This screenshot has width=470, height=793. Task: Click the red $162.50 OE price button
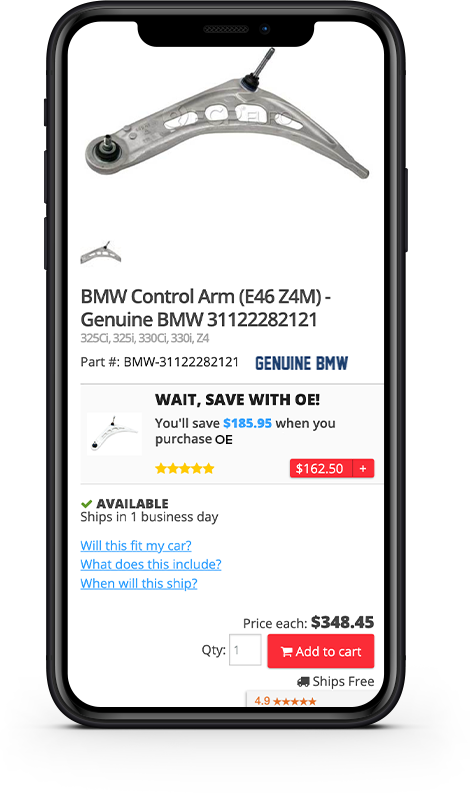[x=321, y=468]
